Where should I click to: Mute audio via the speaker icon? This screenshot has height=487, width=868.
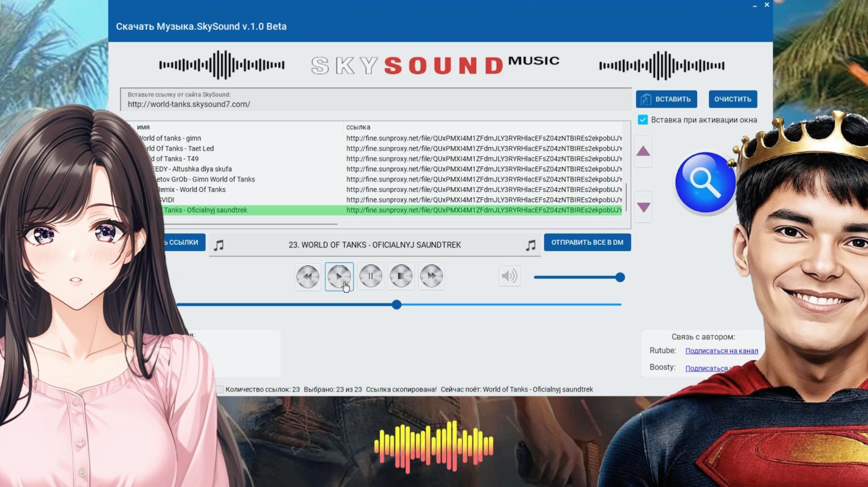click(x=509, y=276)
